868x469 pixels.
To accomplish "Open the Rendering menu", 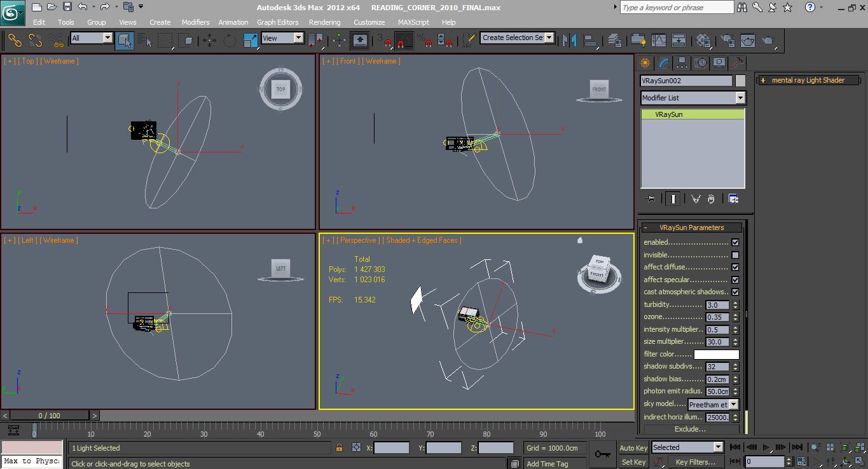I will point(324,22).
